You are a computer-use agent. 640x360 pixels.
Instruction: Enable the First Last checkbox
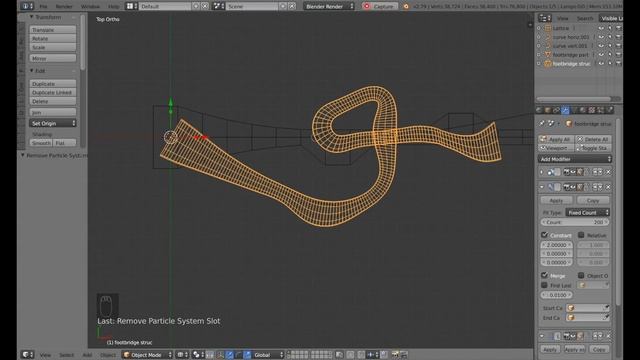(544, 285)
